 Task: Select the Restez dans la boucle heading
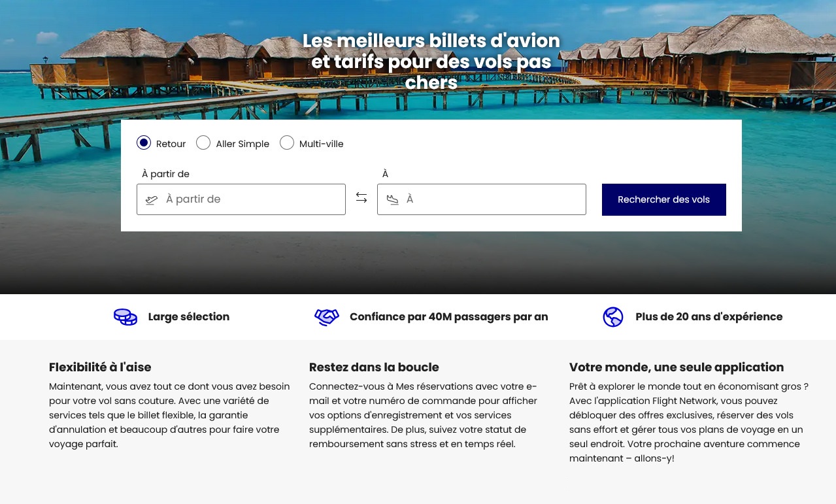[374, 367]
